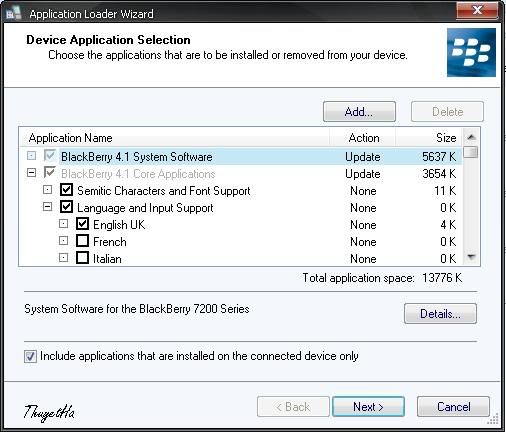Image resolution: width=506 pixels, height=433 pixels.
Task: Sort by Application Name column header
Action: [175, 138]
